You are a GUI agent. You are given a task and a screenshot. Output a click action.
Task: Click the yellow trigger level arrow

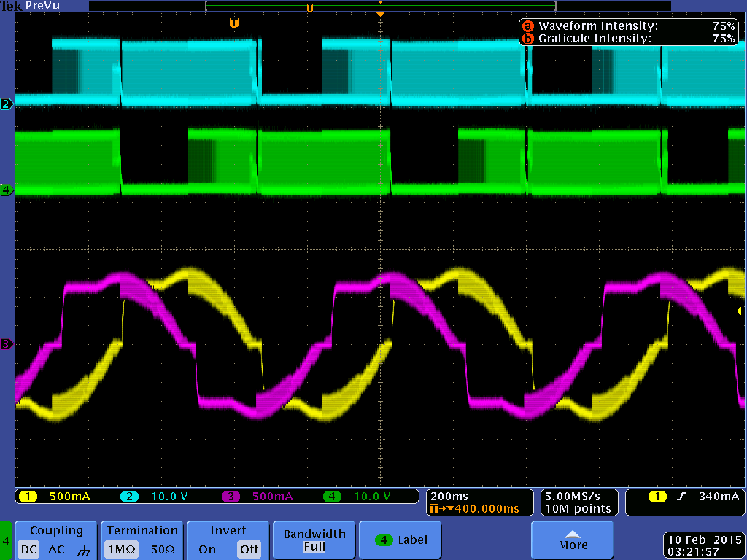pyautogui.click(x=740, y=311)
